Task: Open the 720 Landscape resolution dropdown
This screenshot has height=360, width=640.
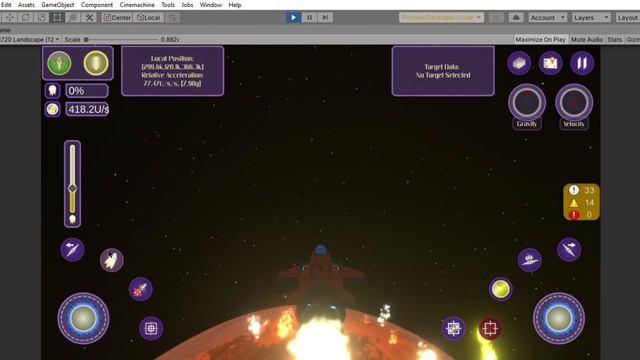Action: click(x=30, y=40)
